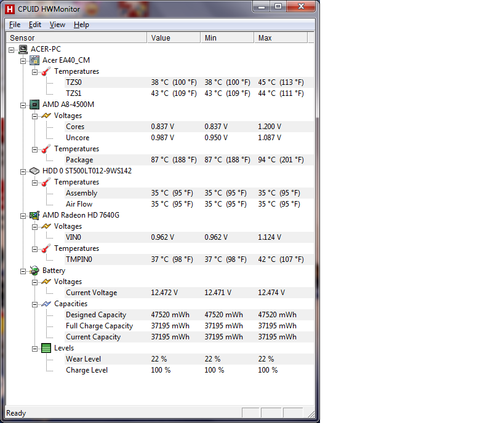Collapse the Battery node

coord(23,271)
